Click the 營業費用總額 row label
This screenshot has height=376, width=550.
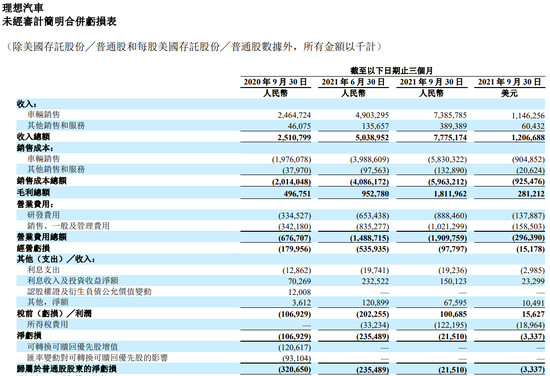pyautogui.click(x=41, y=237)
